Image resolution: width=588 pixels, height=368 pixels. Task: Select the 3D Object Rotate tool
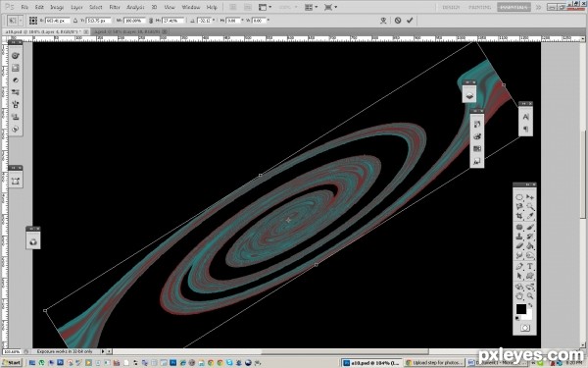pos(519,287)
